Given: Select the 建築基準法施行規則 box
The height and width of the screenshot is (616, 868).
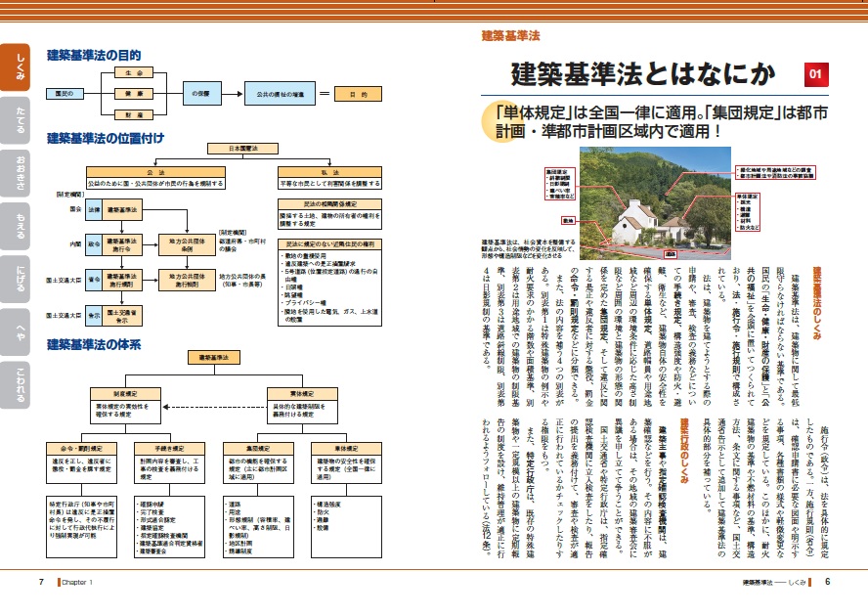Looking at the screenshot, I should pyautogui.click(x=122, y=280).
